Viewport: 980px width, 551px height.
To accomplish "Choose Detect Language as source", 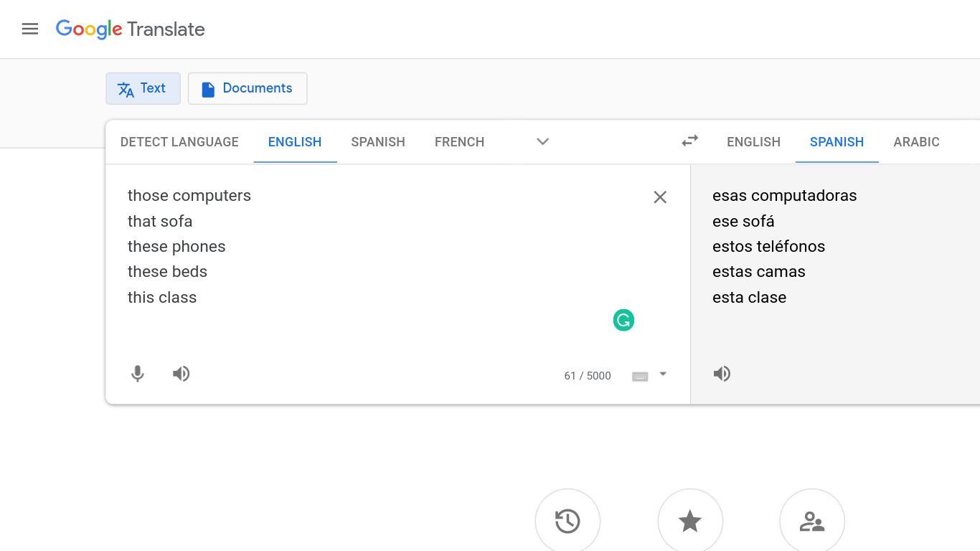I will [179, 142].
